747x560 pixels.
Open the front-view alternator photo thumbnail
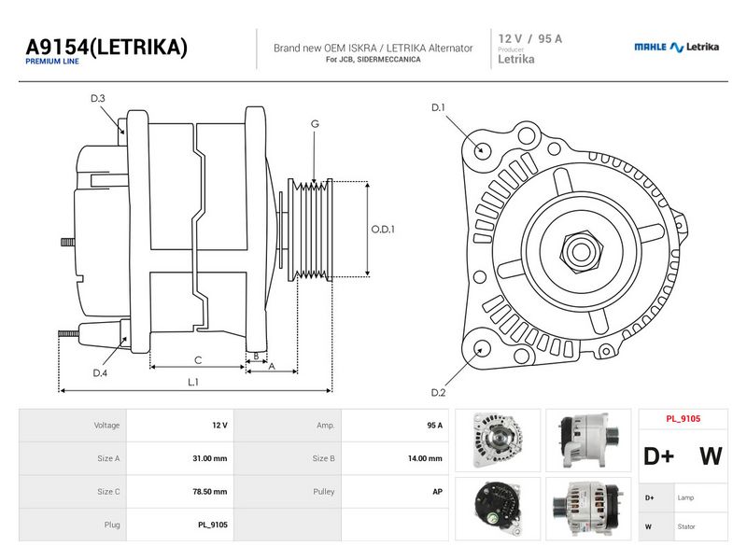click(498, 441)
